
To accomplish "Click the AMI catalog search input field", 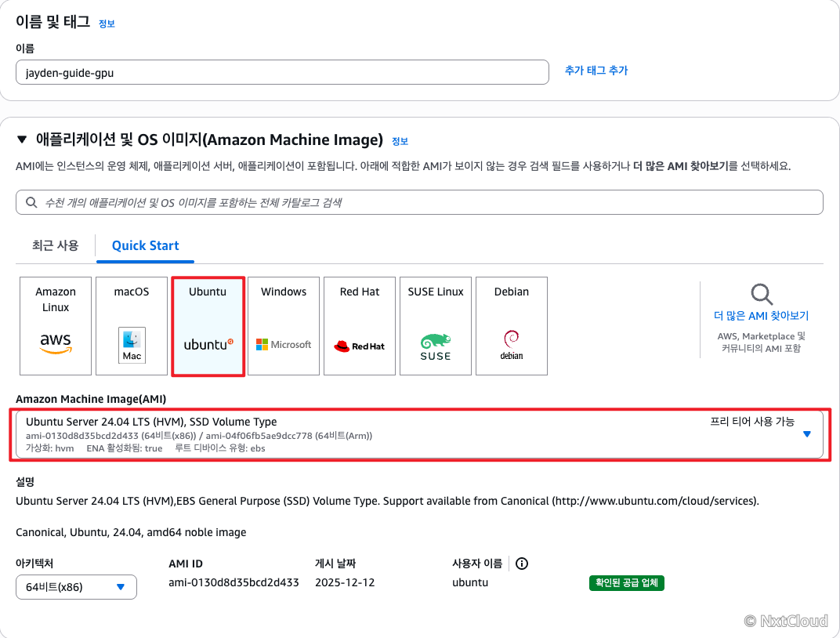I will click(419, 202).
